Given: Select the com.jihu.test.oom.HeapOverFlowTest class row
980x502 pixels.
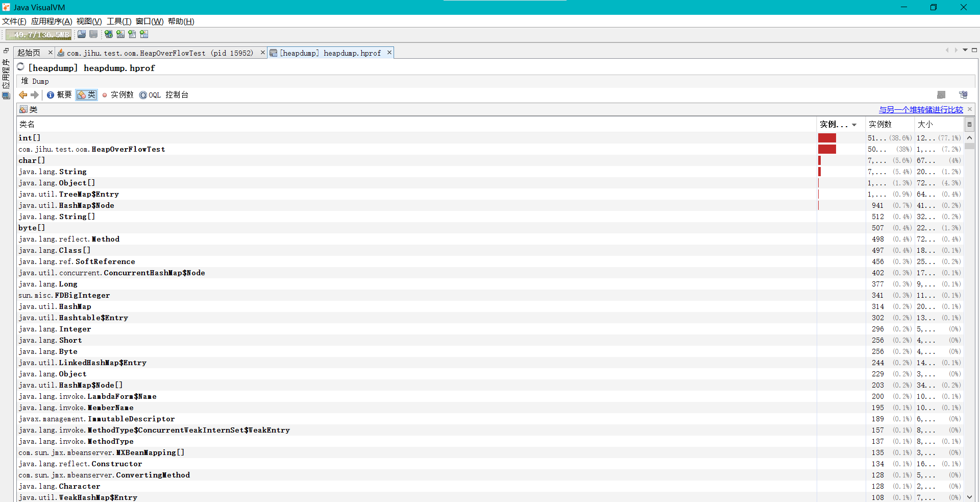Looking at the screenshot, I should pyautogui.click(x=490, y=149).
